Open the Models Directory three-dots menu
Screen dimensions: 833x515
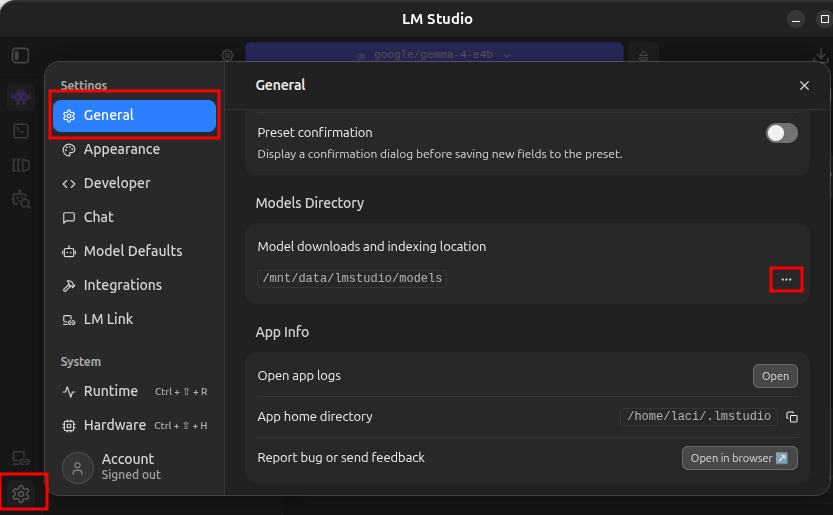[786, 280]
